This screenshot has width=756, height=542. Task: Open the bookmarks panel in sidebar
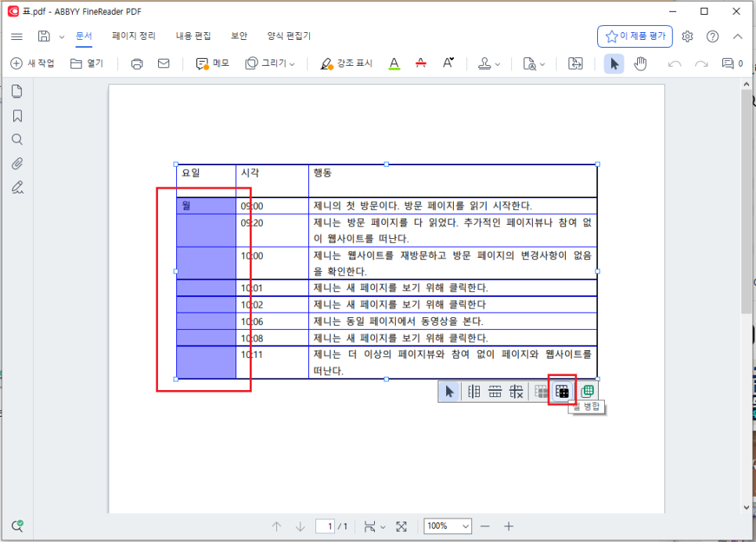click(17, 116)
